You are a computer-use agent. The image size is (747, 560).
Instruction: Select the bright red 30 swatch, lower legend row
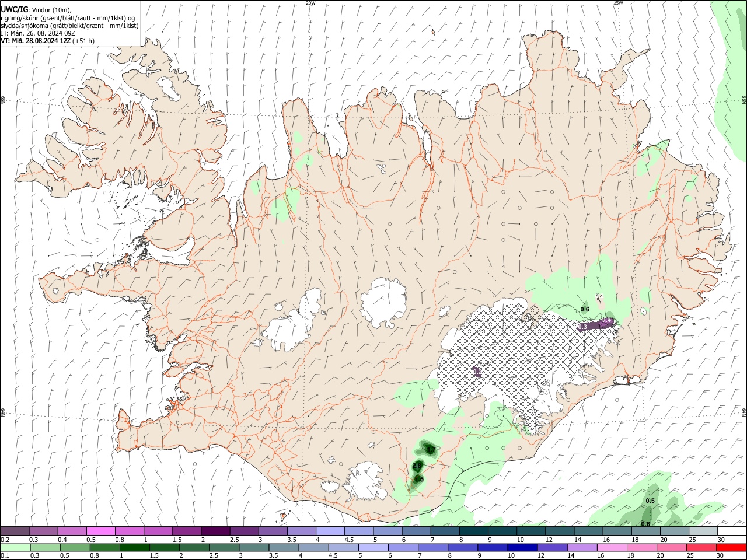(732, 547)
